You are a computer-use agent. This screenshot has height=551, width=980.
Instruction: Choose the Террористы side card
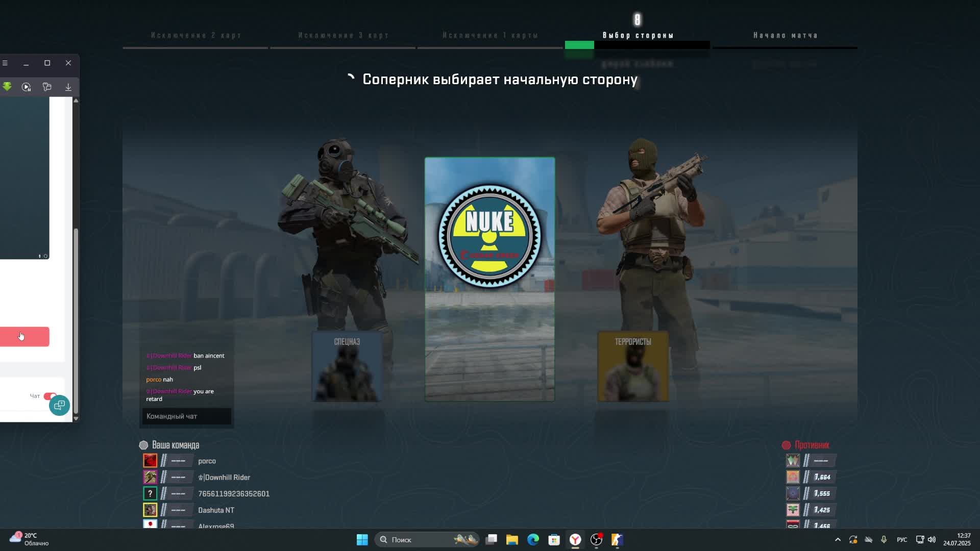click(633, 366)
